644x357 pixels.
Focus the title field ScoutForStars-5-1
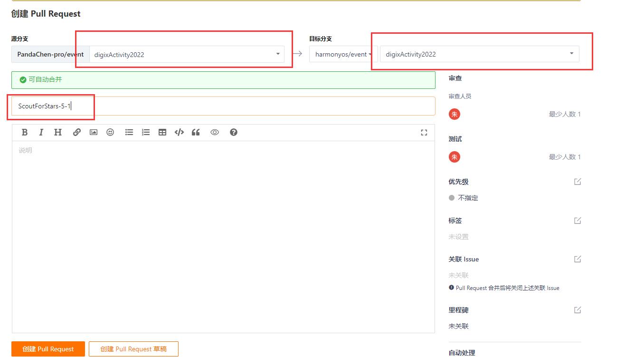(x=223, y=106)
